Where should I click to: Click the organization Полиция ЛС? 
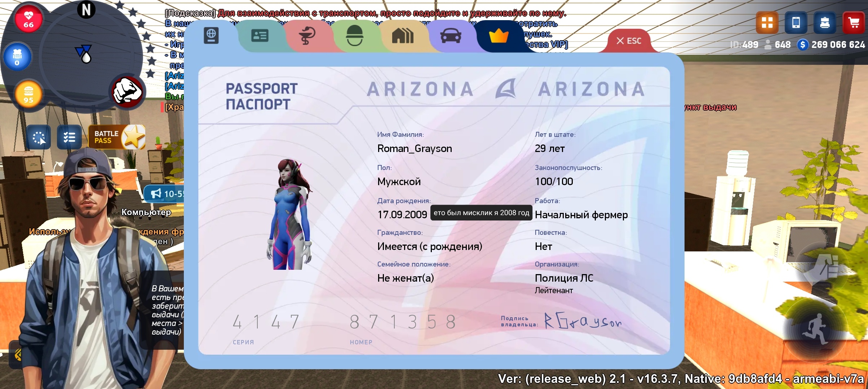(x=564, y=278)
